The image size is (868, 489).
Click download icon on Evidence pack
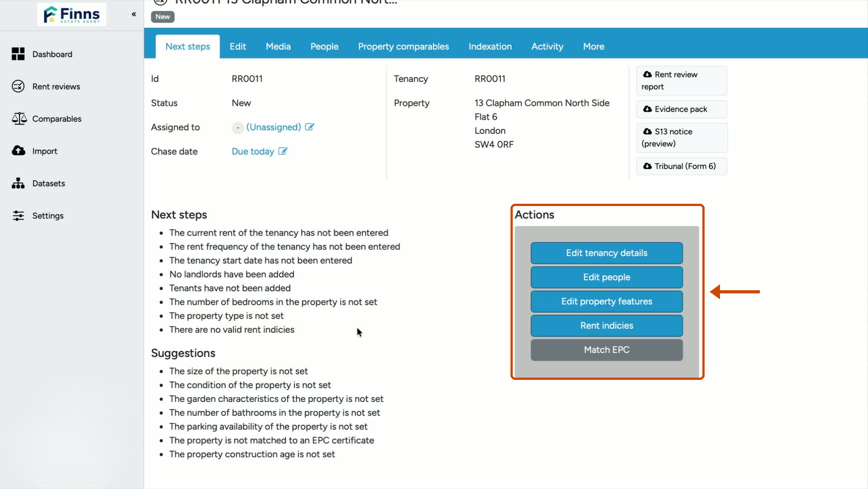648,109
